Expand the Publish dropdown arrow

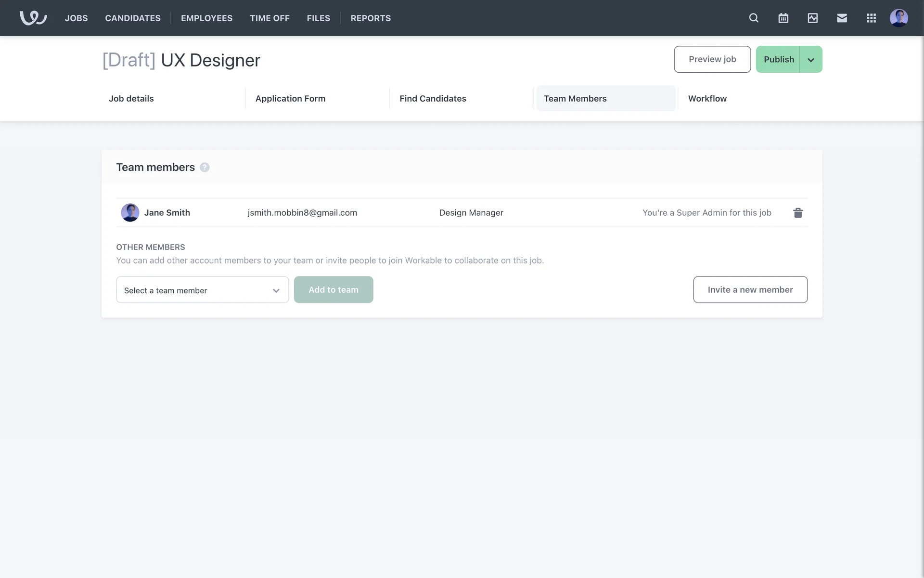point(811,60)
